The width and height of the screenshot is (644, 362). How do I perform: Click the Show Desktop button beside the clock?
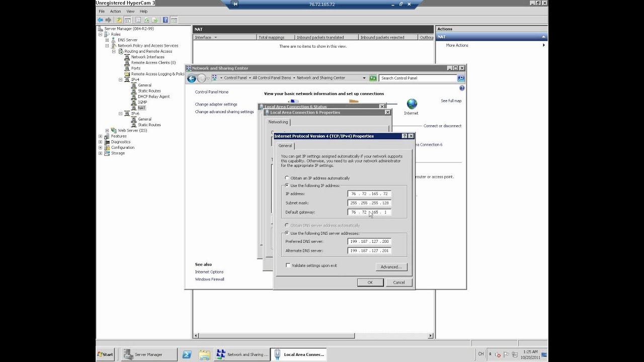tap(545, 354)
